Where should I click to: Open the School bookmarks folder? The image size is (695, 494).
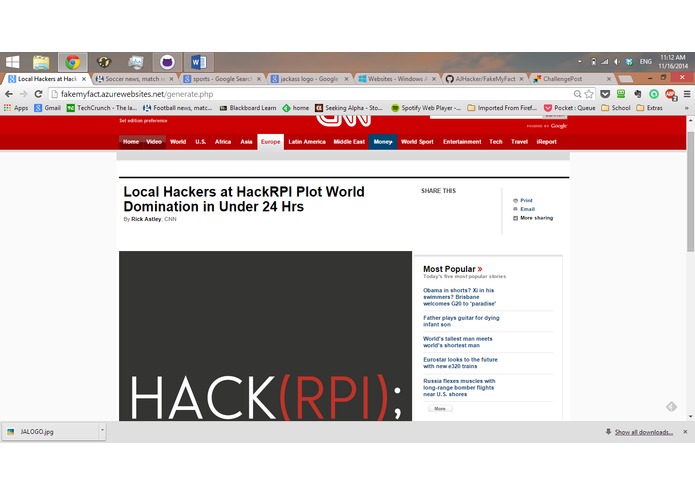(x=616, y=108)
